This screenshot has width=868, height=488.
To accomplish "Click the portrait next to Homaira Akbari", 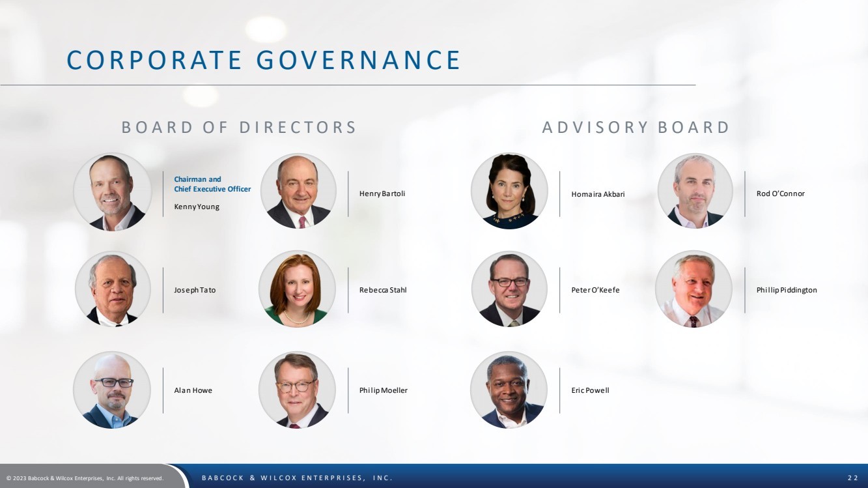I will (x=509, y=191).
